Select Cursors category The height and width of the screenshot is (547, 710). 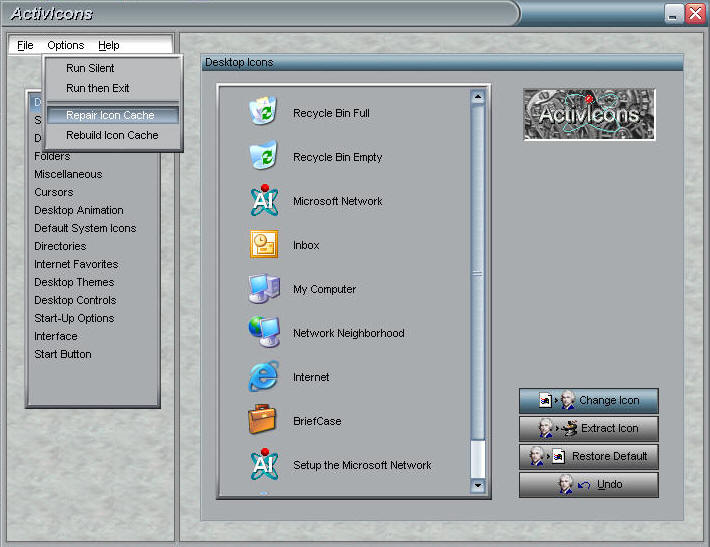coord(53,192)
